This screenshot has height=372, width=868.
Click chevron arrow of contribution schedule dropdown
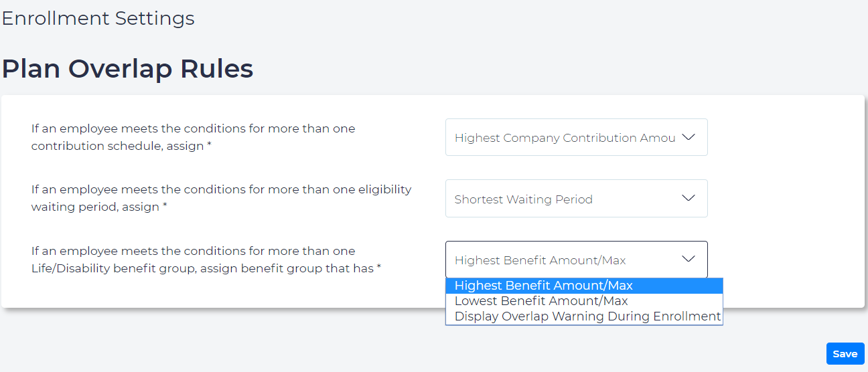(689, 137)
